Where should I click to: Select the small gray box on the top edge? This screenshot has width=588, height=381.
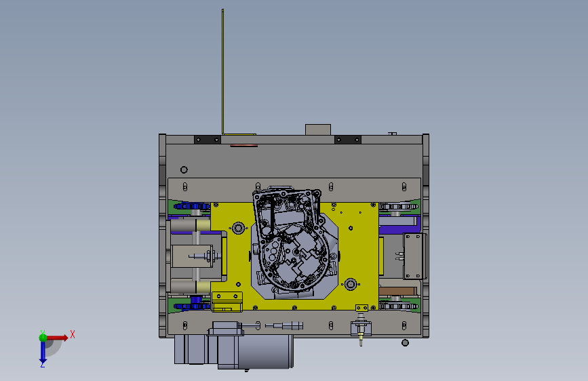pyautogui.click(x=318, y=129)
